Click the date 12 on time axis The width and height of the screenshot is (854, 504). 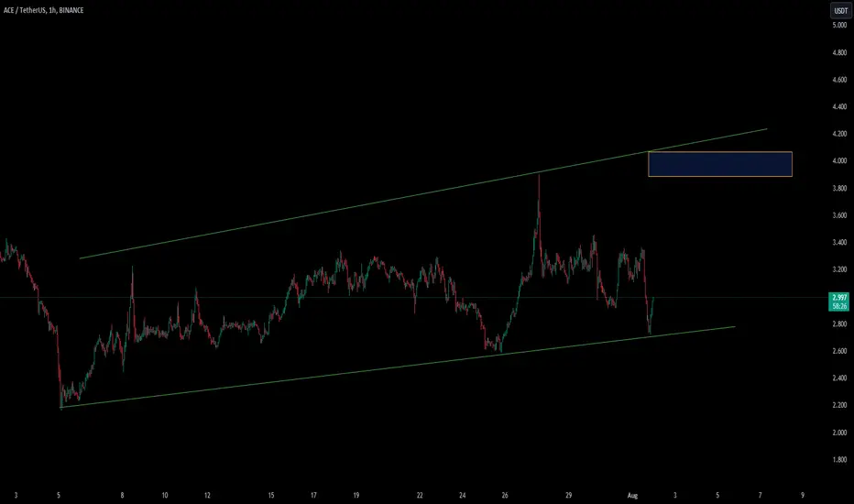click(207, 495)
